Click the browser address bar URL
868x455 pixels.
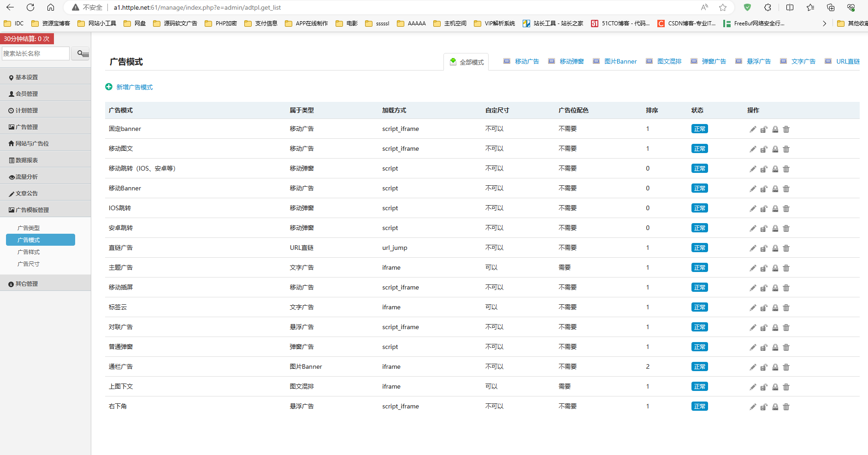(197, 7)
